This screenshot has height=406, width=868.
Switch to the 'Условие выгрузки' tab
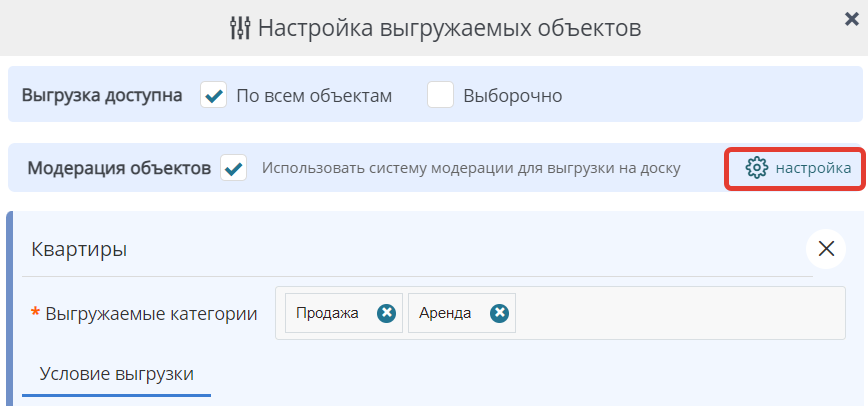pyautogui.click(x=116, y=373)
